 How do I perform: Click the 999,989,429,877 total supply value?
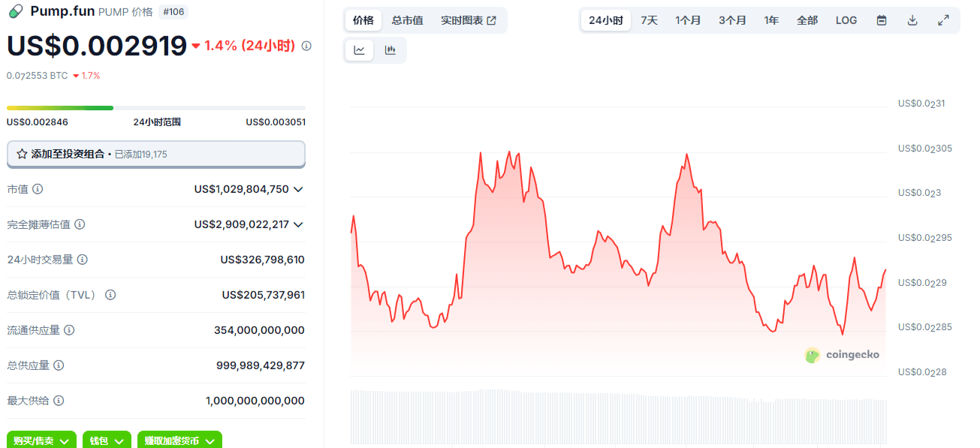261,365
